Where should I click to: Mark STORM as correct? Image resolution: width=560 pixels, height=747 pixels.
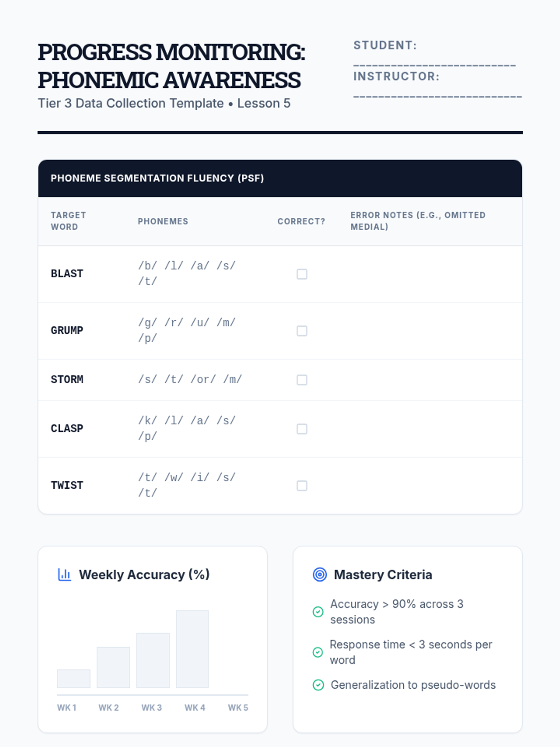pos(302,380)
